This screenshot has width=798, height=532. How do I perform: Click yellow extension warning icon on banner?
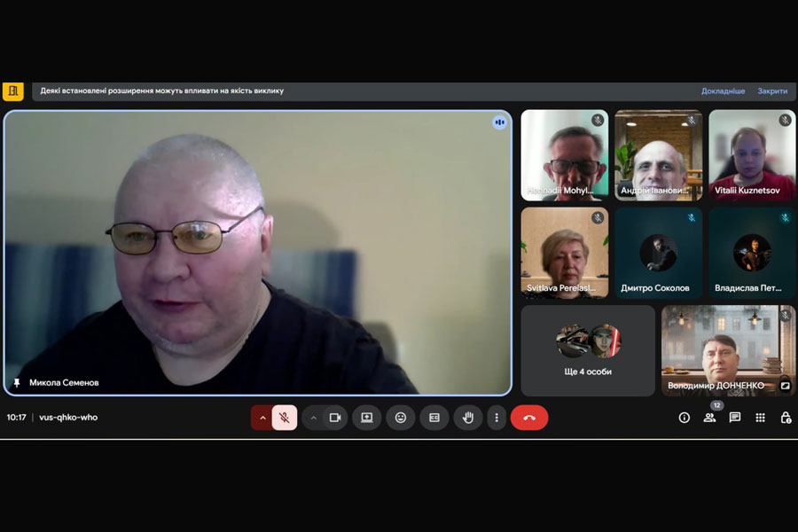(x=12, y=91)
